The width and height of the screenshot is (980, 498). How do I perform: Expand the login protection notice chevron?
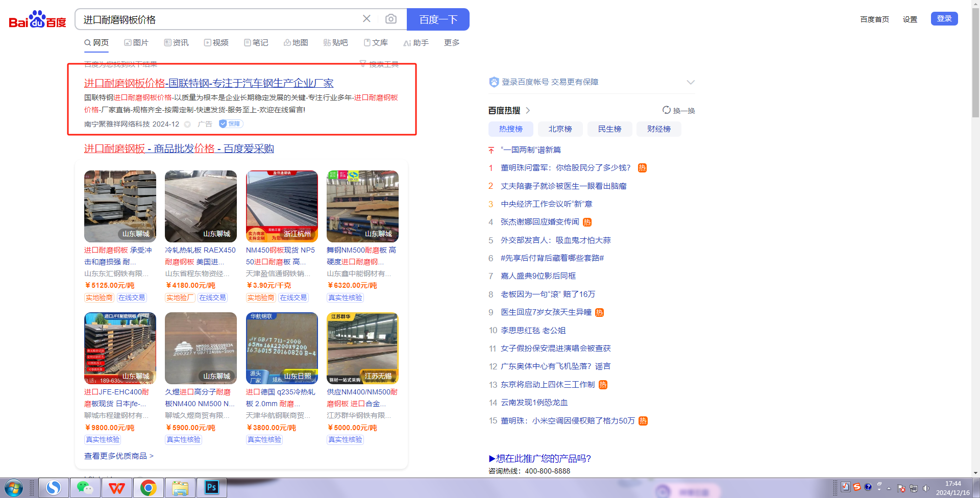pos(691,82)
